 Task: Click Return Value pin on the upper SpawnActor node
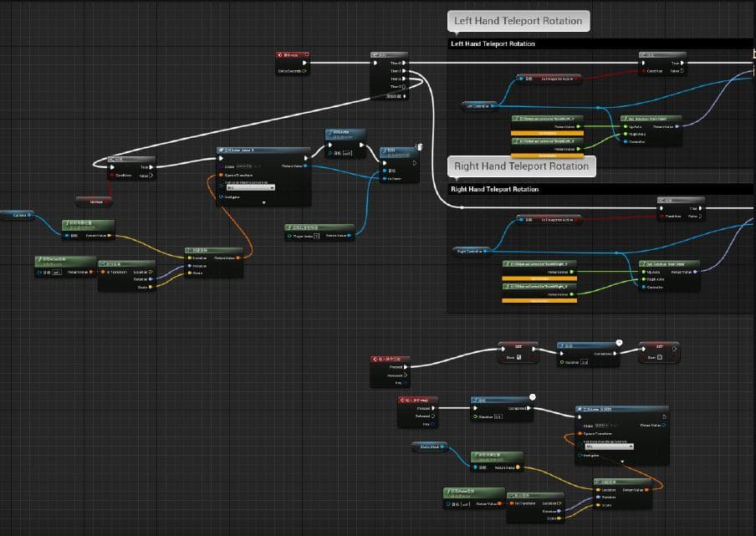[x=306, y=166]
